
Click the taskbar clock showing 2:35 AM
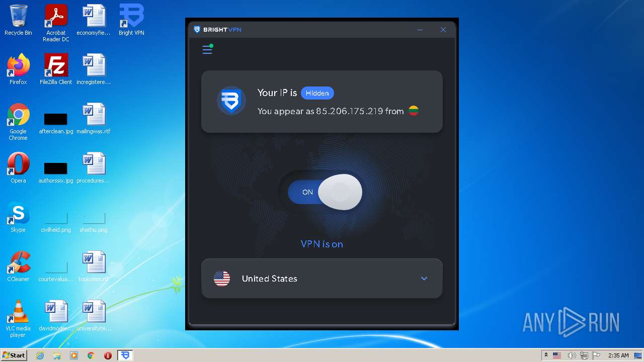click(x=618, y=355)
